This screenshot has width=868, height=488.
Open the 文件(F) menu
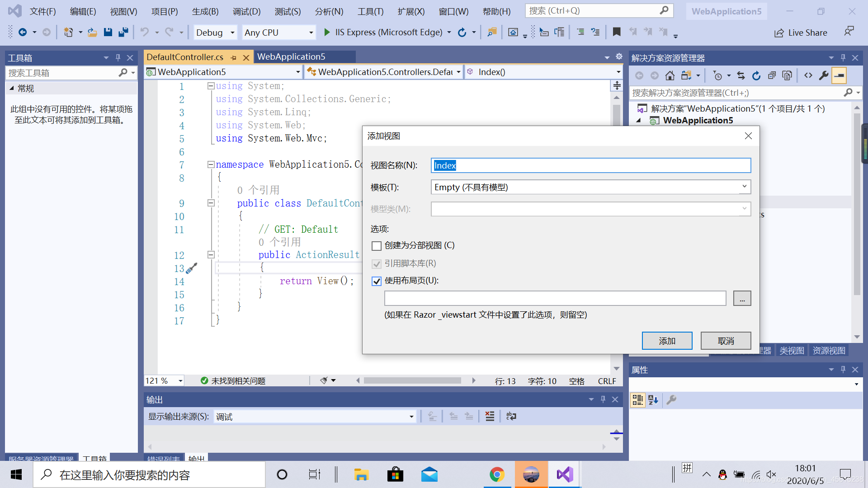click(x=43, y=11)
